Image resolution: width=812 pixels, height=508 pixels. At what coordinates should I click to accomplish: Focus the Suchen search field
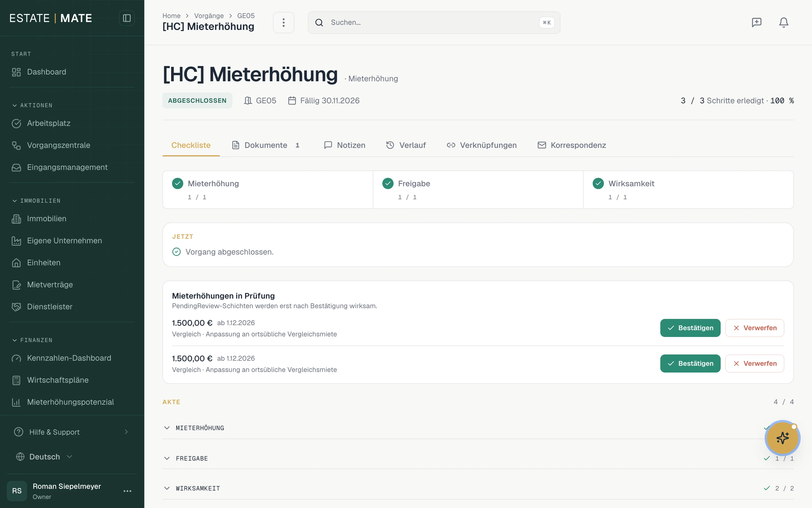coord(434,23)
